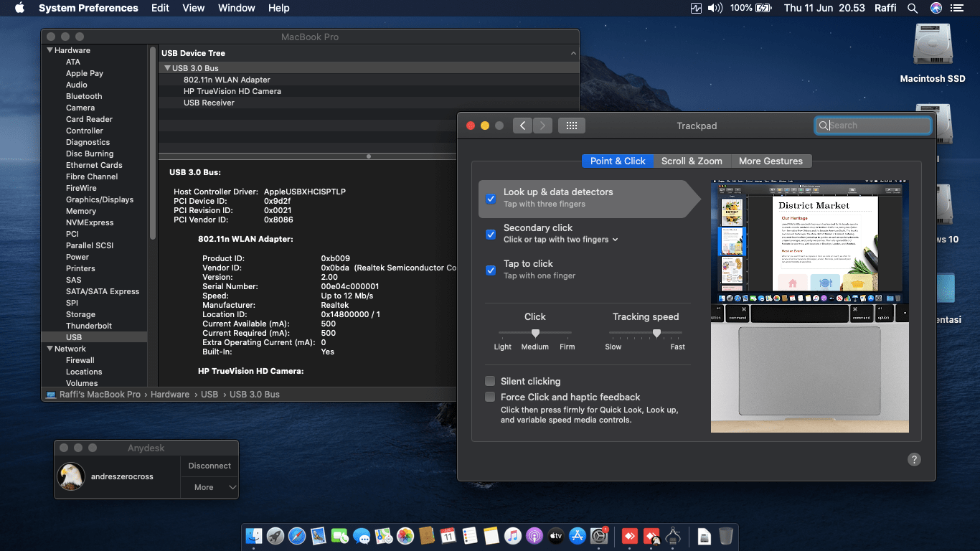Open Calendar icon in the dock

(x=448, y=536)
